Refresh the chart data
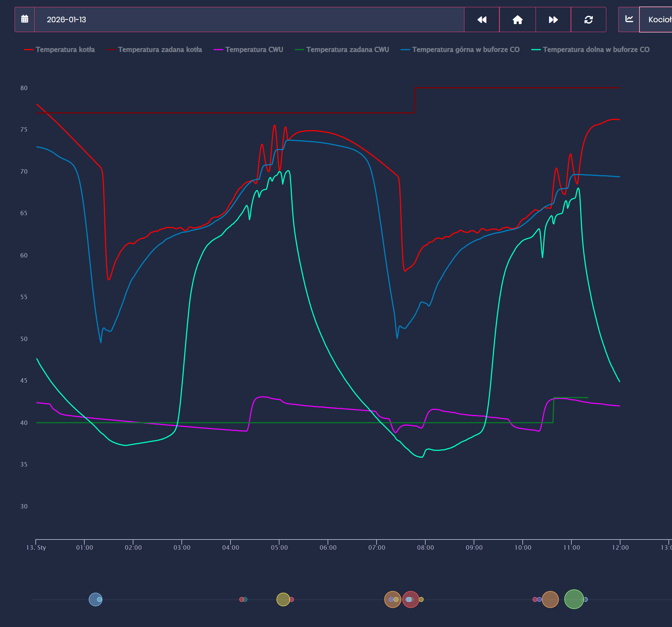 pos(588,20)
